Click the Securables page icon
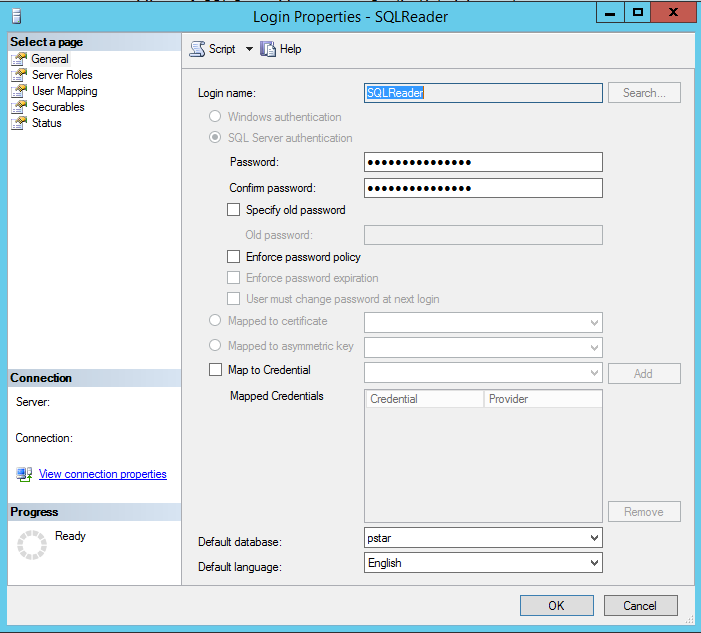Viewport: 701px width, 633px height. pos(19,107)
